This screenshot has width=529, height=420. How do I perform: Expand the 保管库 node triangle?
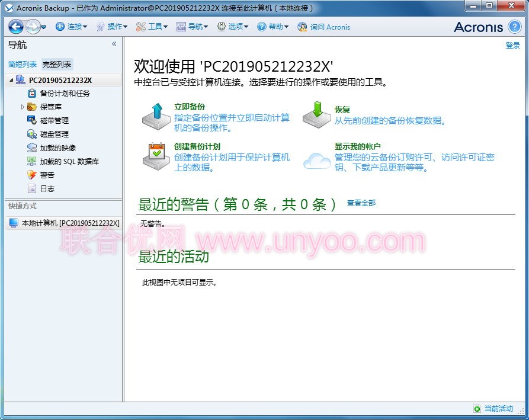pyautogui.click(x=23, y=107)
